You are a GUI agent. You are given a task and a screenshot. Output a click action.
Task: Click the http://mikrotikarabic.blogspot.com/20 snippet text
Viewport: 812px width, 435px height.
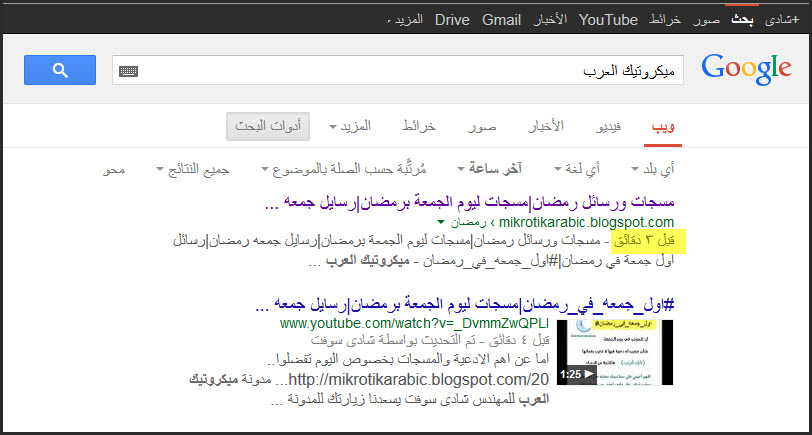point(418,380)
